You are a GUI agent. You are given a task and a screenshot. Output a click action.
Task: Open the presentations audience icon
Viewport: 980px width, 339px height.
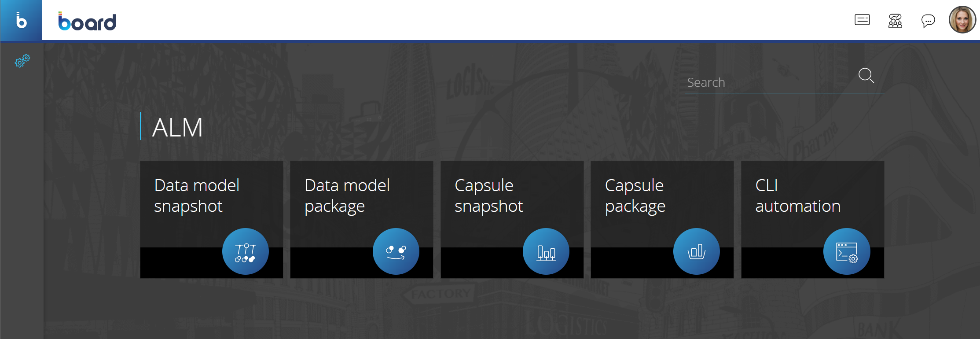895,21
